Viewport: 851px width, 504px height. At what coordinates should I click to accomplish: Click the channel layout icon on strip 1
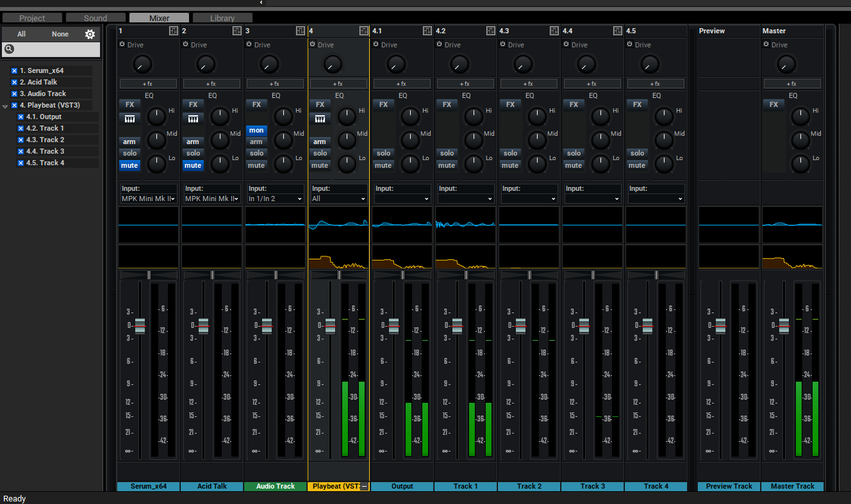tap(174, 31)
